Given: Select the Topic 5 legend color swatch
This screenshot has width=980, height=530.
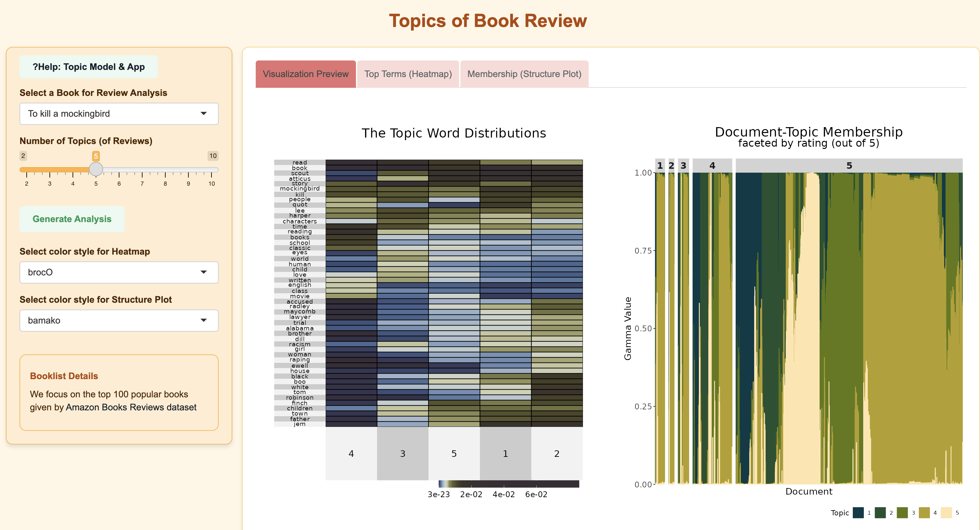Looking at the screenshot, I should click(947, 514).
